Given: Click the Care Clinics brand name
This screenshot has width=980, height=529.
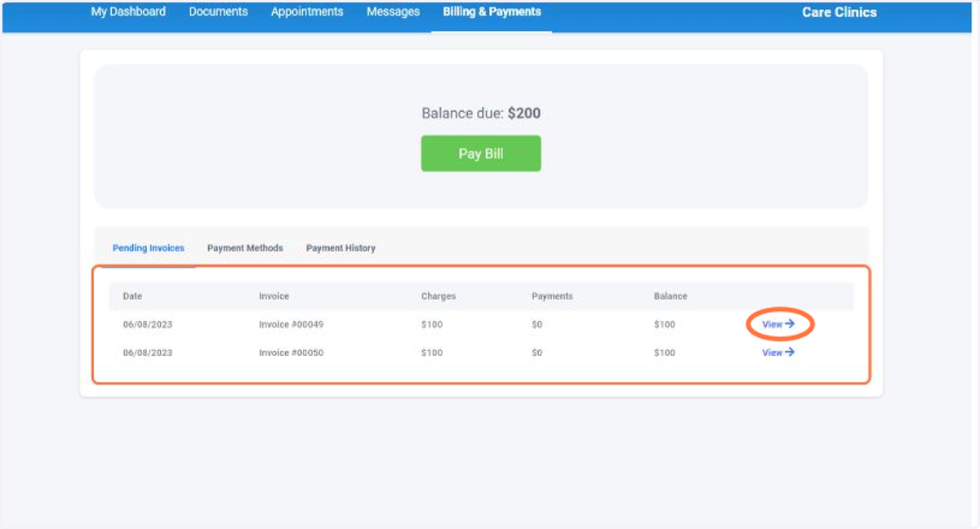Looking at the screenshot, I should click(x=839, y=12).
